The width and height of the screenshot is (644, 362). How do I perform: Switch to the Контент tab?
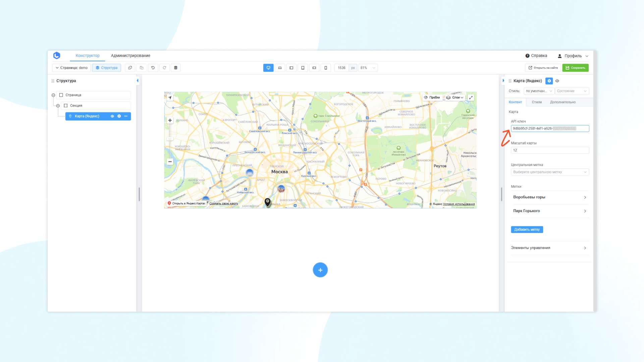(x=515, y=102)
